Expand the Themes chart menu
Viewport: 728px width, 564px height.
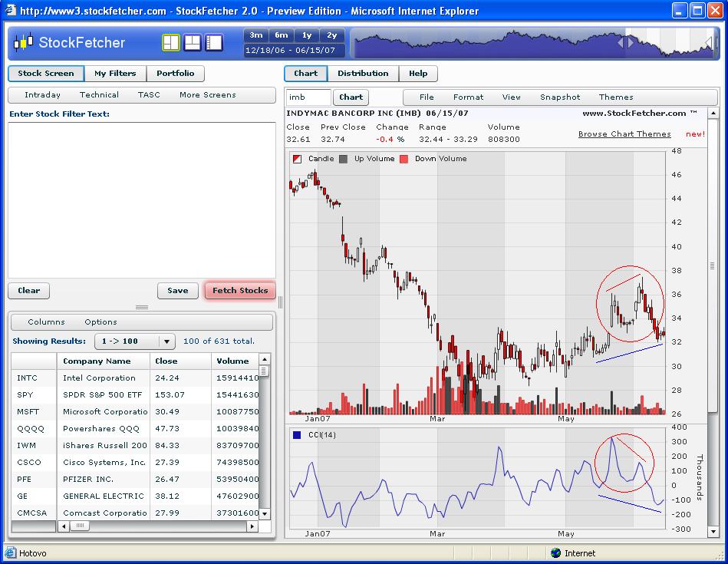[616, 97]
